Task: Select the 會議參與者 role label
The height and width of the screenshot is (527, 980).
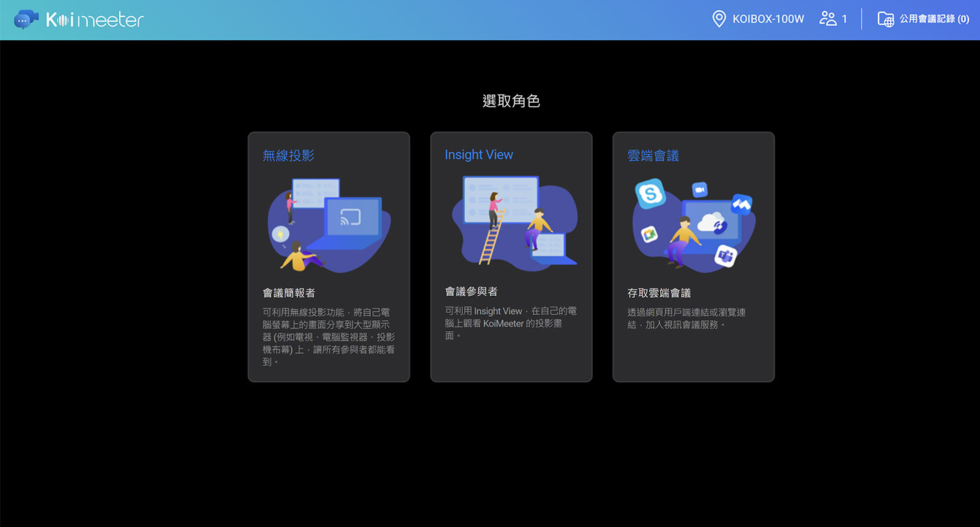Action: point(471,292)
